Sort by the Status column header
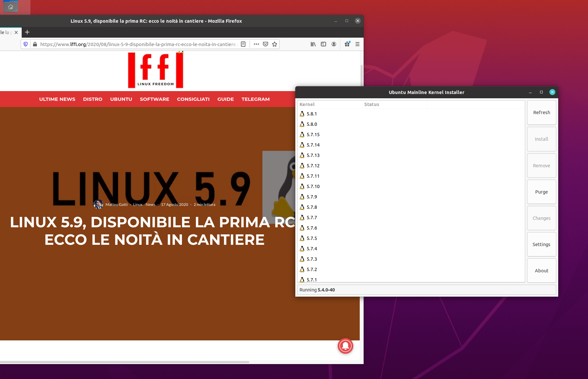Image resolution: width=588 pixels, height=379 pixels. point(394,104)
